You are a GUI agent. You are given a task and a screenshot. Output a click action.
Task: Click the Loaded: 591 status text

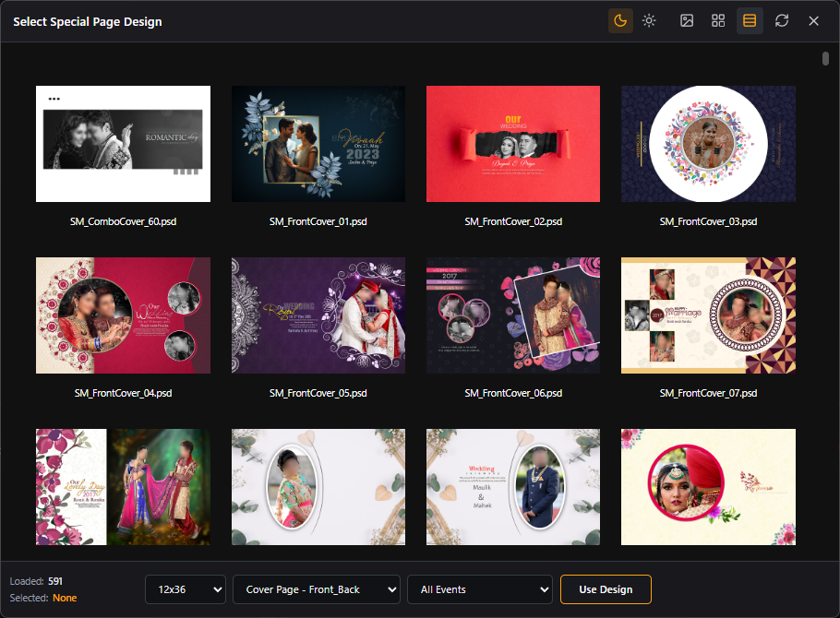point(36,581)
